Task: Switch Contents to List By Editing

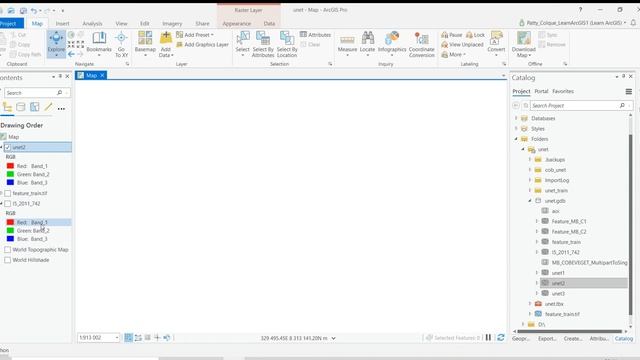Action: click(x=48, y=107)
